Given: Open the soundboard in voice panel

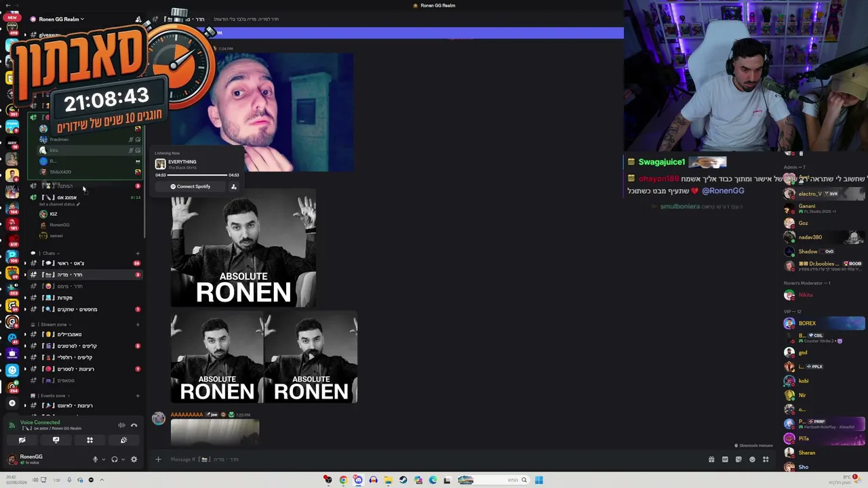Looking at the screenshot, I should 123,440.
